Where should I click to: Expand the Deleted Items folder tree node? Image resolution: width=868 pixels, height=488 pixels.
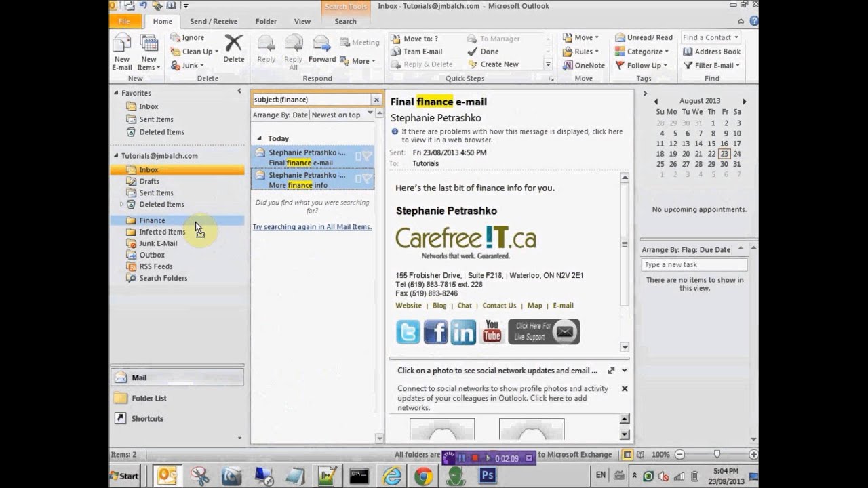(x=121, y=204)
